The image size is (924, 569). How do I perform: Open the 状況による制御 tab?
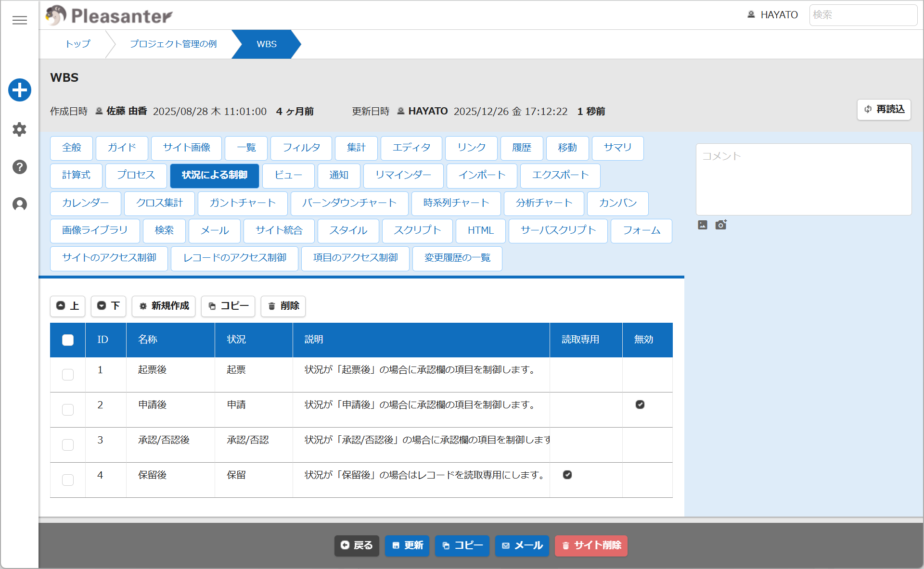[215, 175]
